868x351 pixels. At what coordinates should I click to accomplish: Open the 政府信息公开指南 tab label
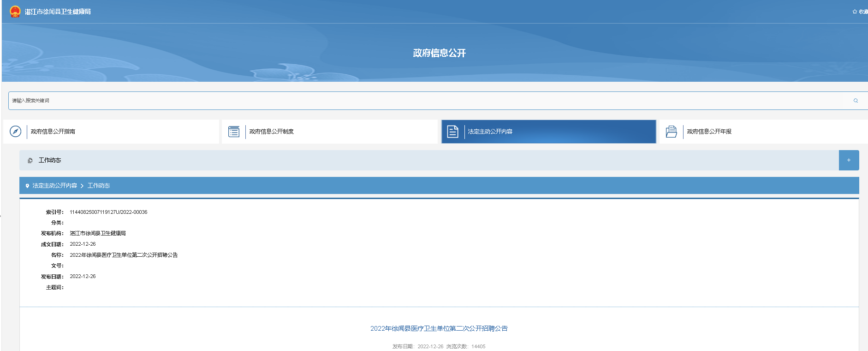click(53, 132)
